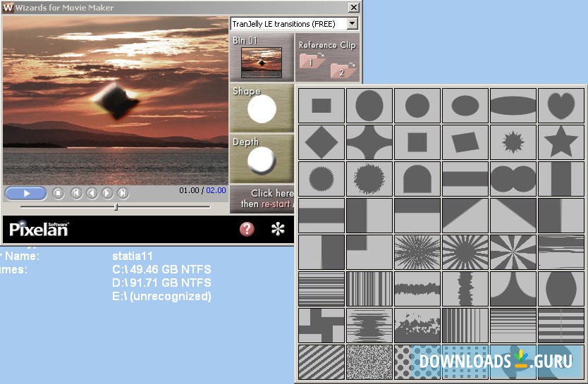
Task: Jump to the end of the preview
Action: (x=123, y=193)
